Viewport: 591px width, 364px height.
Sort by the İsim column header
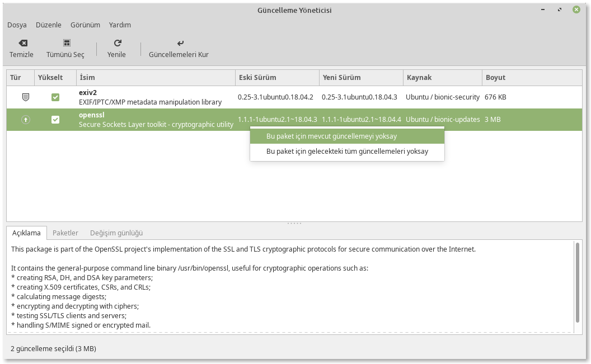pyautogui.click(x=156, y=78)
